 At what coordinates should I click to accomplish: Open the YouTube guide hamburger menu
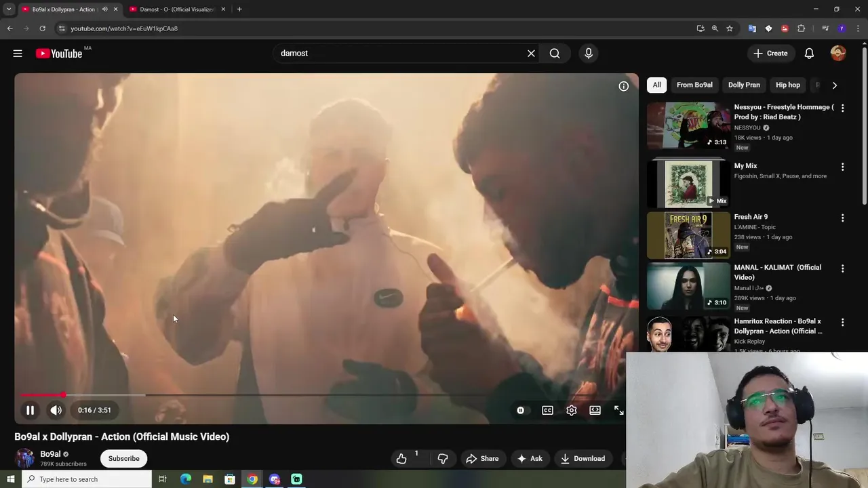[x=18, y=54]
